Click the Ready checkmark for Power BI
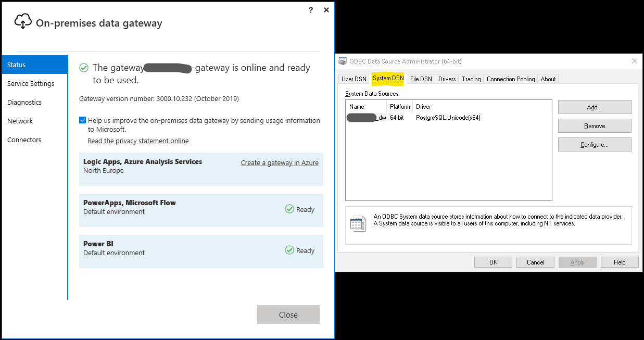Screen dimensions: 644x340 point(289,250)
